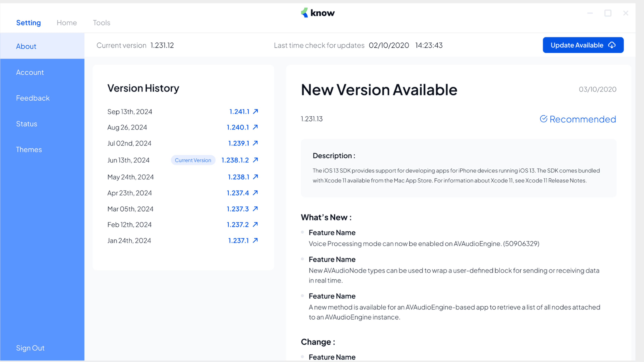
Task: Select the Jan 24th, 2024 date
Action: [129, 241]
